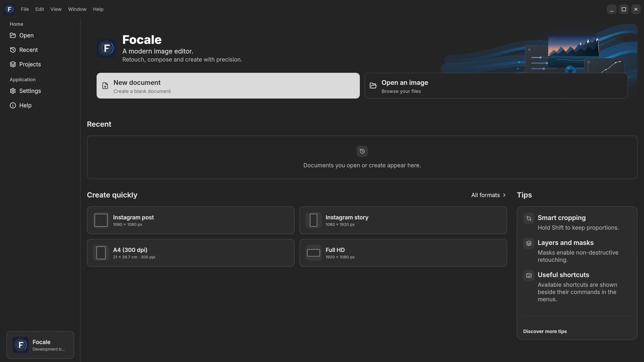The height and width of the screenshot is (362, 644).
Task: Click 'Hold Shift to keep proportions.' text
Action: tap(578, 228)
